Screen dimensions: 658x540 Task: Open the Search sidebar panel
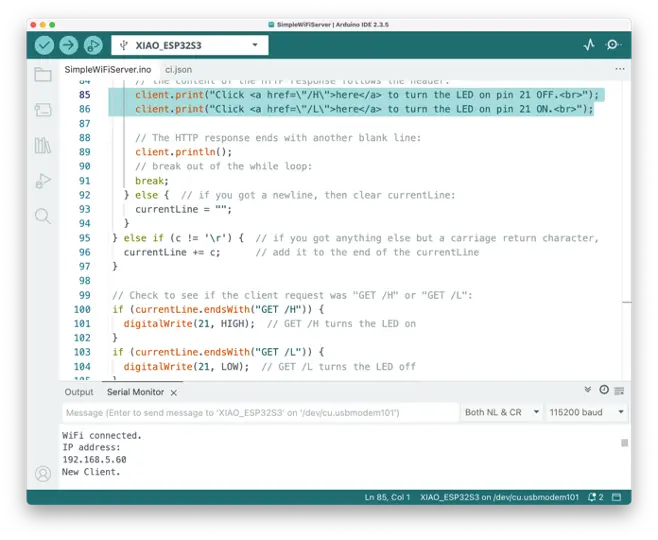[43, 215]
